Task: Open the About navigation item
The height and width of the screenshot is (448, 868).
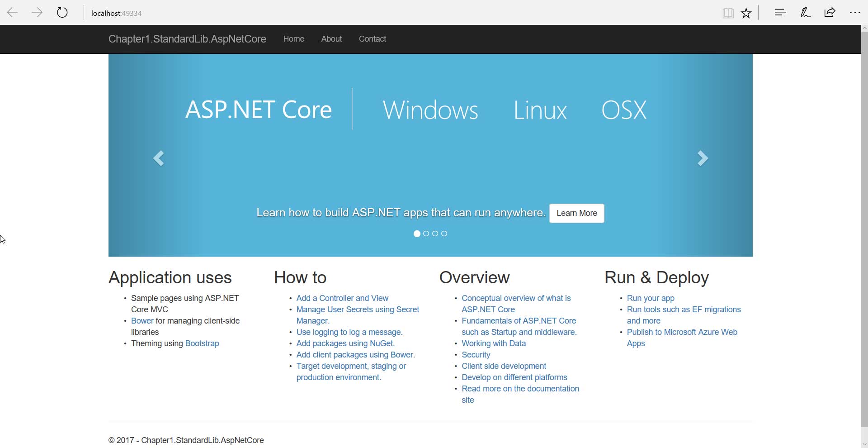Action: point(331,39)
